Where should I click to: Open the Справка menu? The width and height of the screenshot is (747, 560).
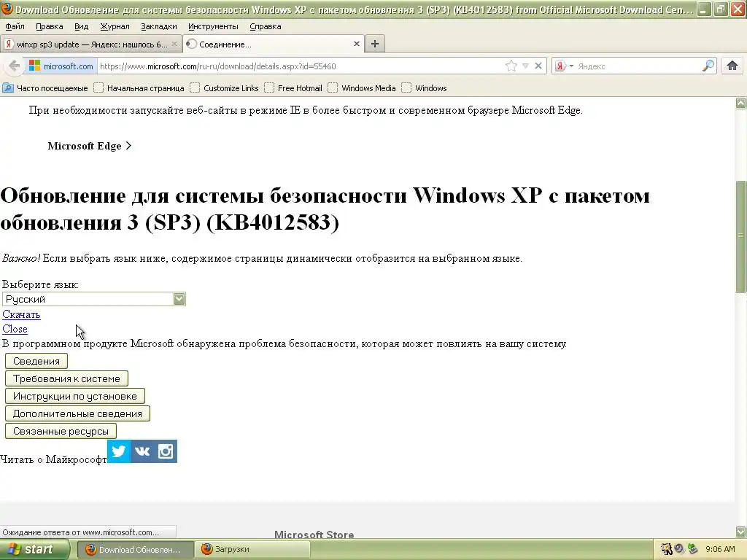pyautogui.click(x=266, y=27)
